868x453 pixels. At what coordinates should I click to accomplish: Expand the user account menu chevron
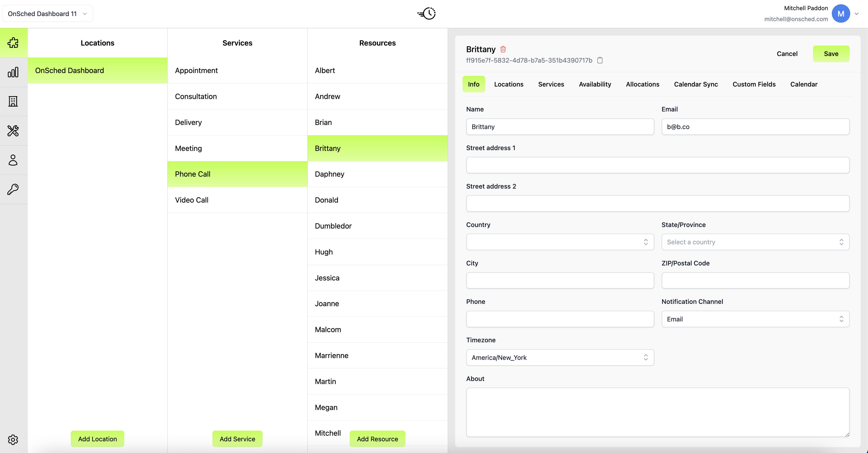[856, 14]
